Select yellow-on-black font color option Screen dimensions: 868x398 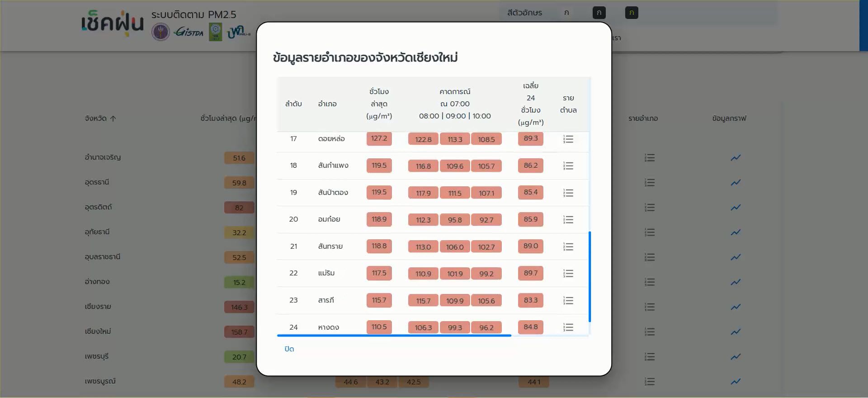pos(632,13)
